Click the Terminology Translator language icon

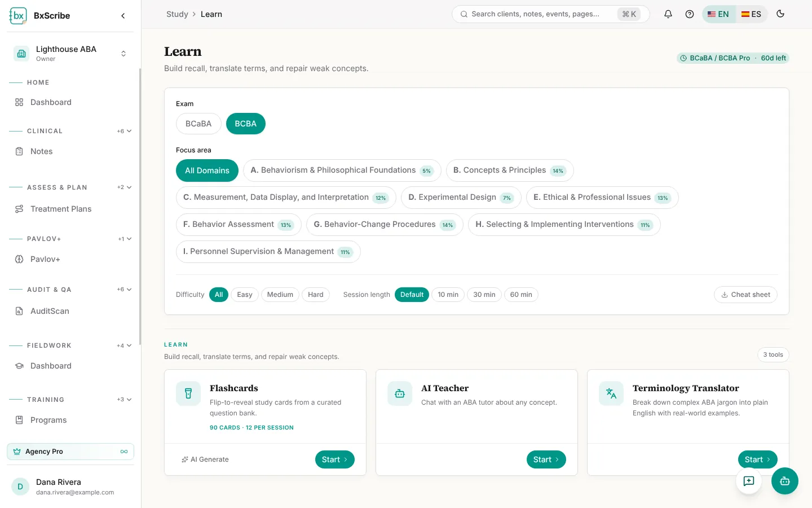(x=611, y=393)
